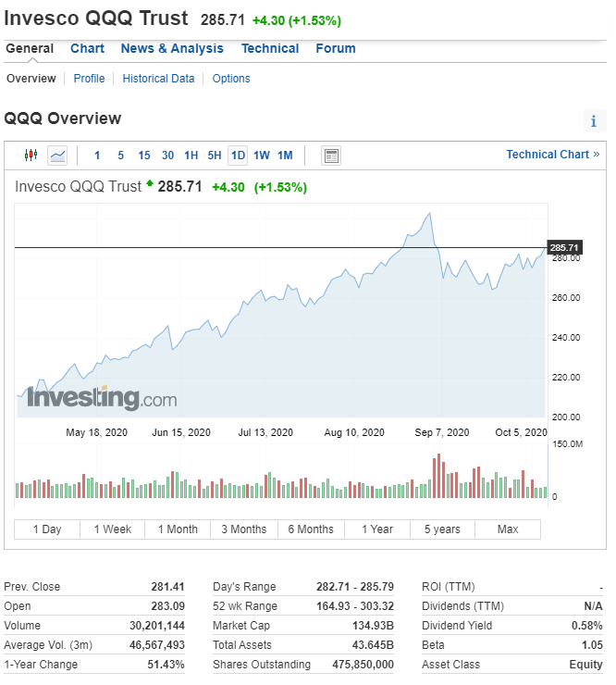Click the Invesco QQQ Trust page title
This screenshot has width=616, height=685.
96,19
